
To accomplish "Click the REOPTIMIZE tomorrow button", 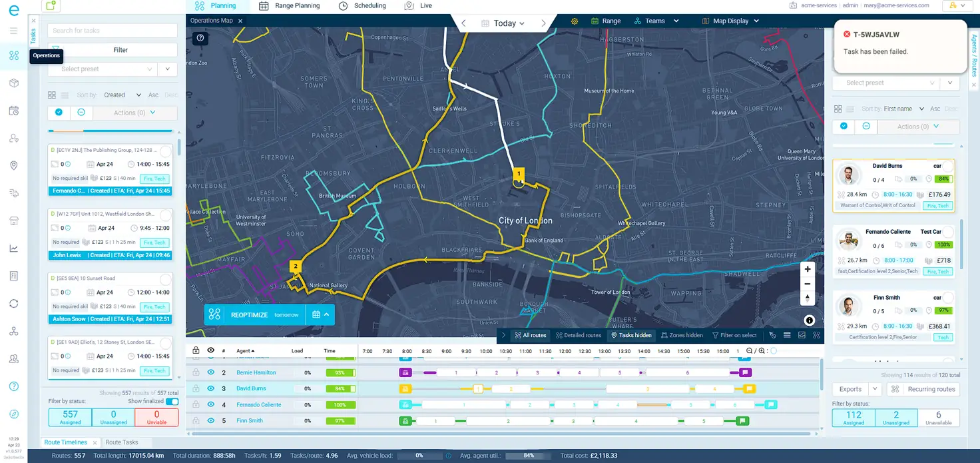I will (x=255, y=314).
